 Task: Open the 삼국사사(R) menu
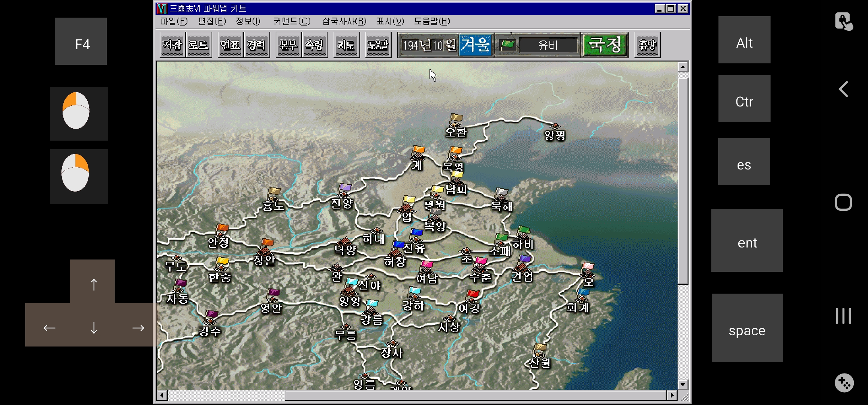coord(344,21)
